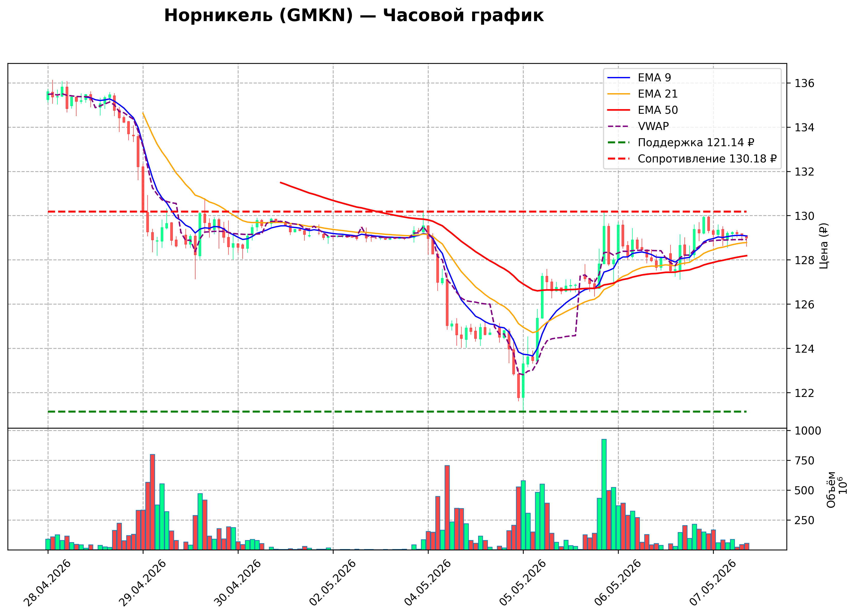Screen dimensions: 857x616
Task: Click the tall red volume bar after 04.05.2026
Action: (x=447, y=508)
